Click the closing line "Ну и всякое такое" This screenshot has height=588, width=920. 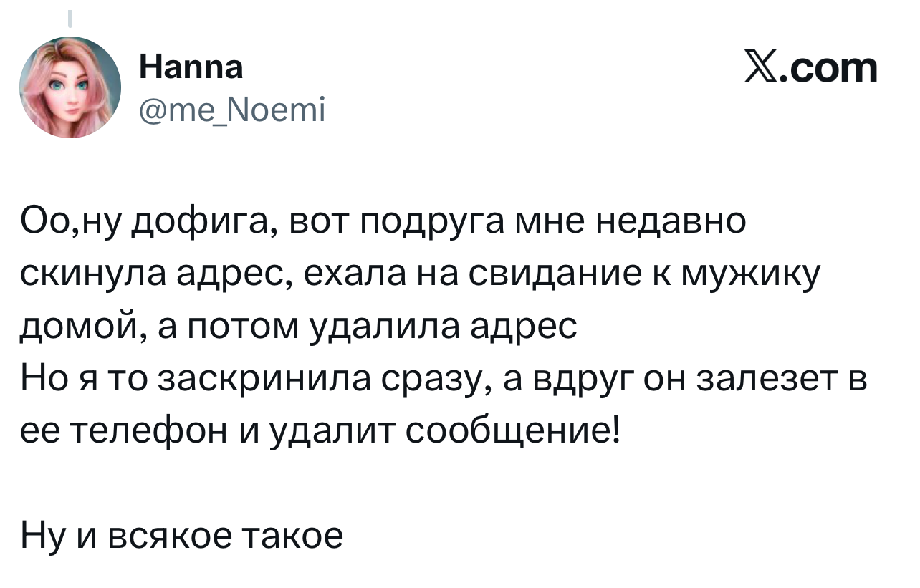point(182,535)
